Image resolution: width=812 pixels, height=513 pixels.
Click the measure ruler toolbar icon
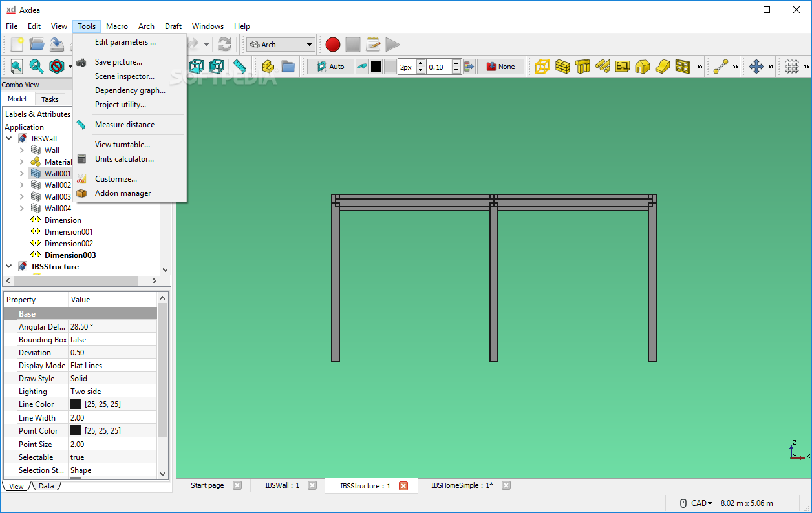240,67
